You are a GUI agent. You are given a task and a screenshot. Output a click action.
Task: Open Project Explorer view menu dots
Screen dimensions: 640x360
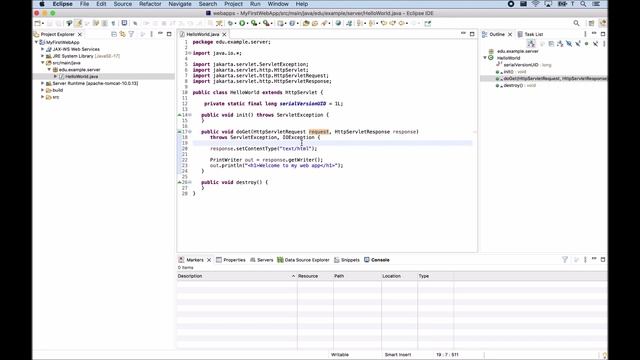click(151, 34)
